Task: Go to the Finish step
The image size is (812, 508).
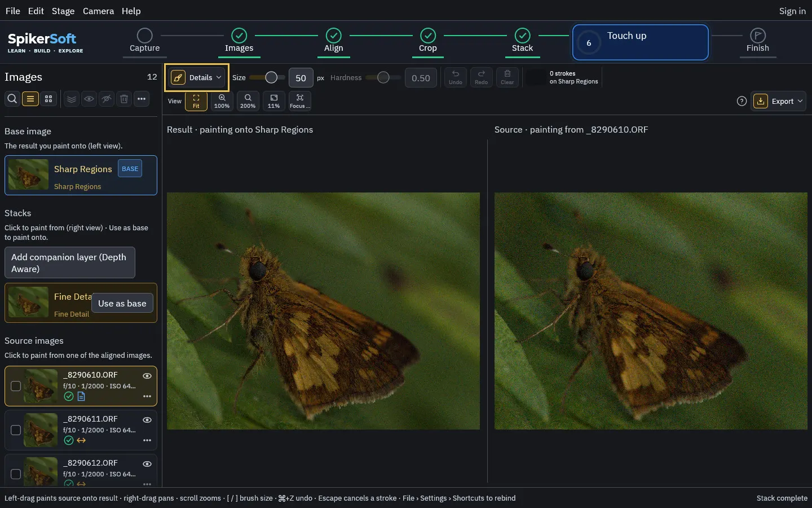Action: point(758,41)
